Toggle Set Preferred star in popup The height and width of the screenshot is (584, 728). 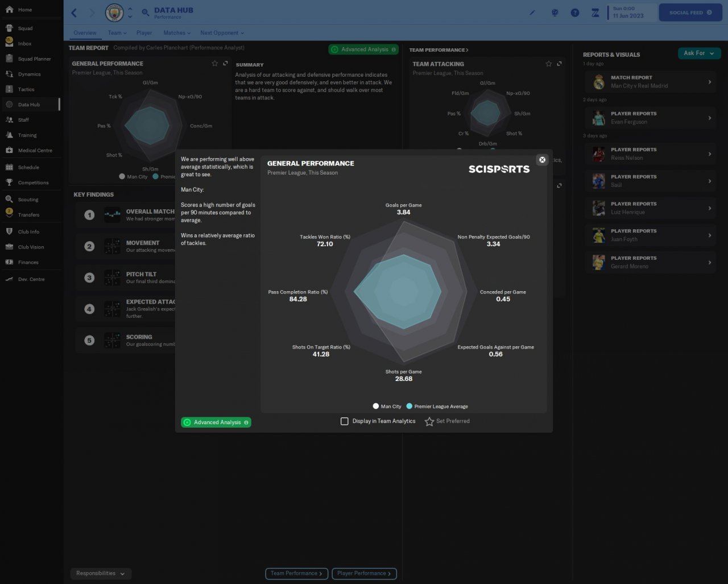[429, 421]
